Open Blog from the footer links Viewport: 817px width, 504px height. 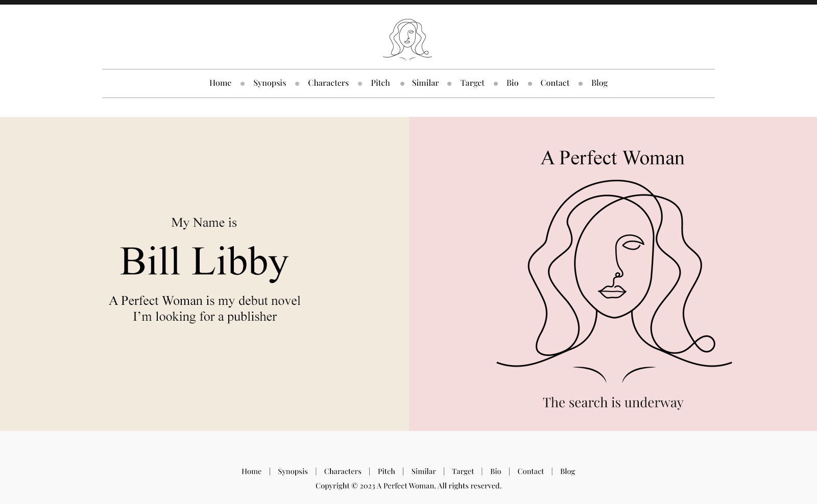point(567,471)
